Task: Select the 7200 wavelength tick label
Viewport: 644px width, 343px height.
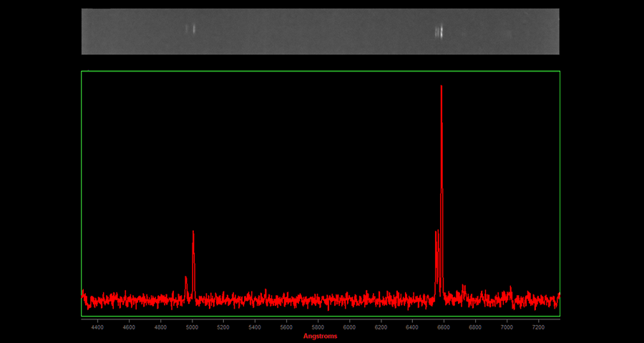Action: (x=538, y=327)
